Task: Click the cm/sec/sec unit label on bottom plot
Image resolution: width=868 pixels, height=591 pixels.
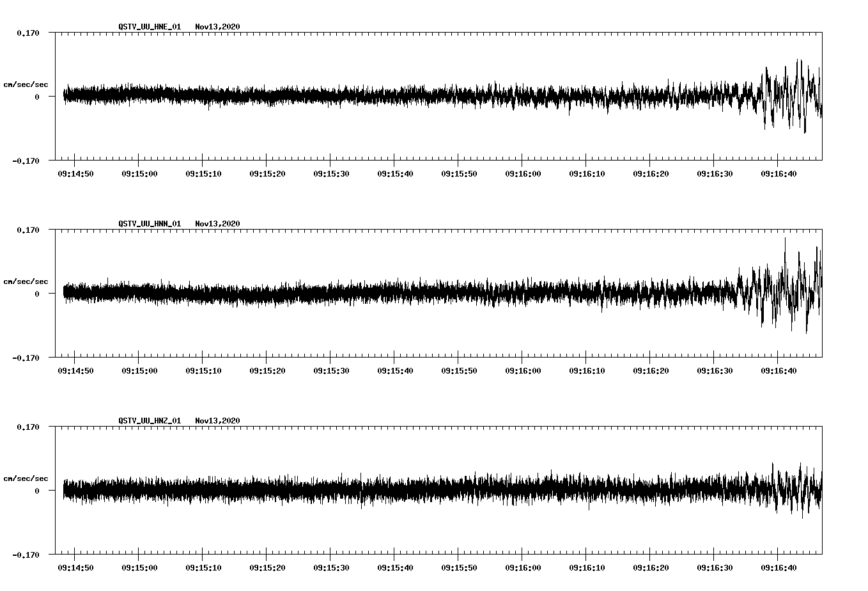Action: pyautogui.click(x=26, y=478)
